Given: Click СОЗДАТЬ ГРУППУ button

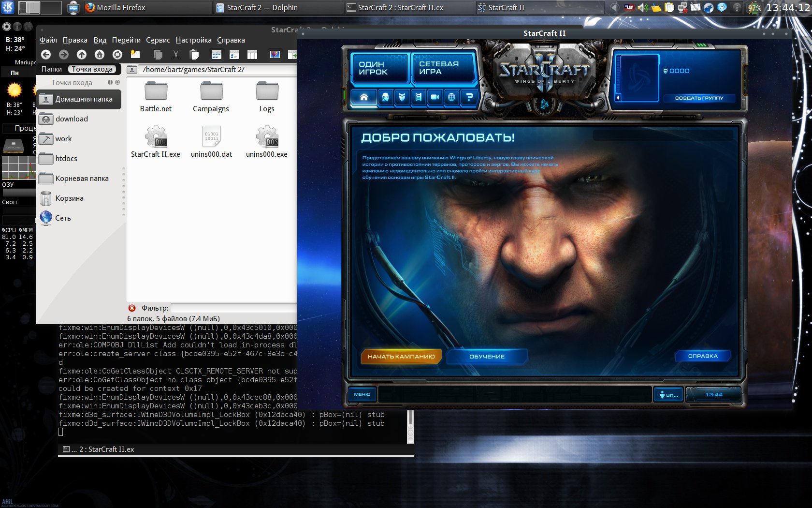Looking at the screenshot, I should [699, 98].
